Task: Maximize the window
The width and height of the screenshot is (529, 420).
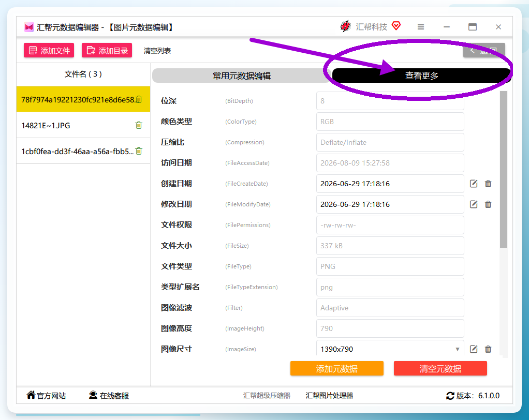Action: tap(472, 27)
